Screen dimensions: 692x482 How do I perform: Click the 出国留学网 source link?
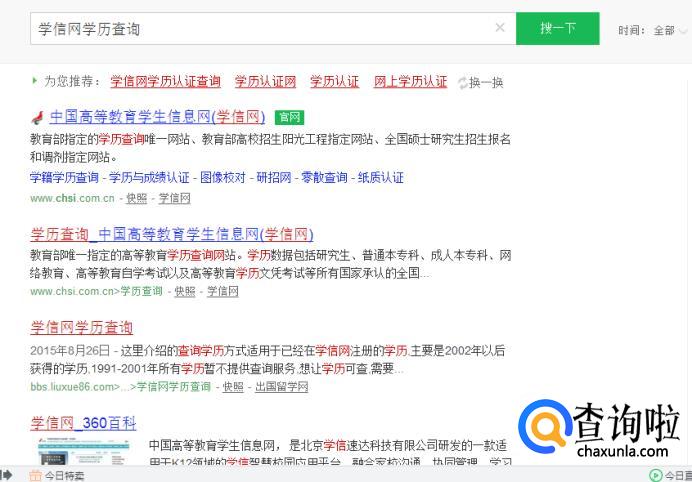[282, 387]
